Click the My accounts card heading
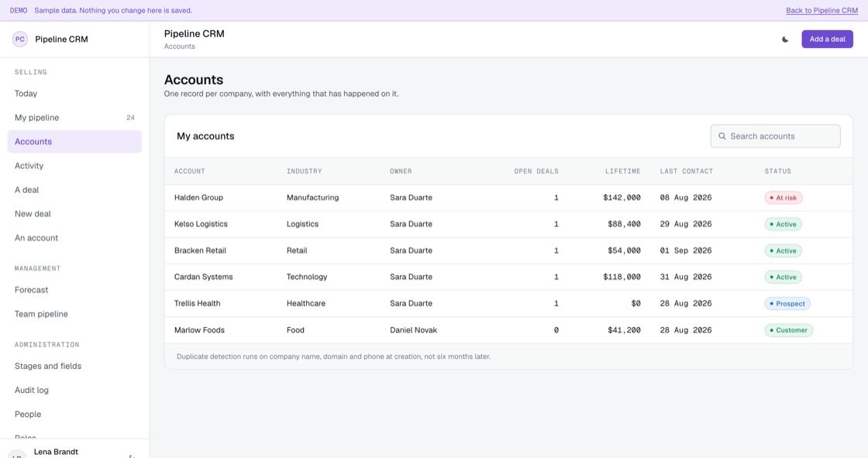This screenshot has height=458, width=868. [x=205, y=136]
